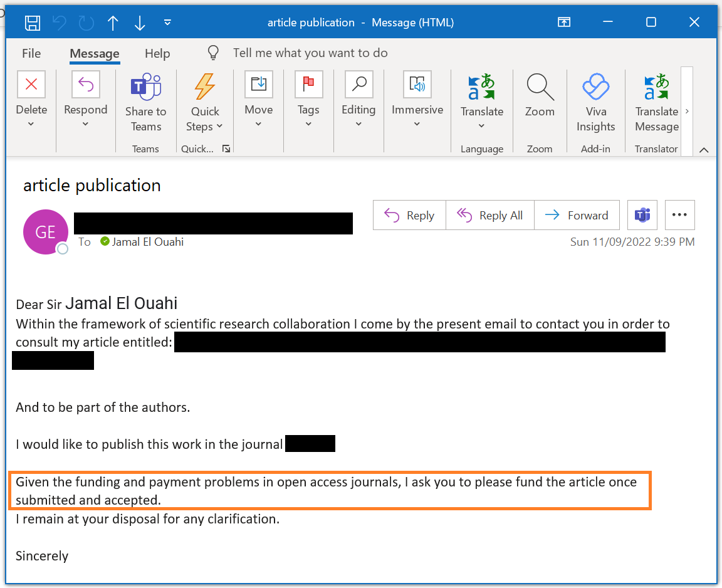This screenshot has height=588, width=722.
Task: Click the Teams icon beside Forward
Action: pos(642,215)
